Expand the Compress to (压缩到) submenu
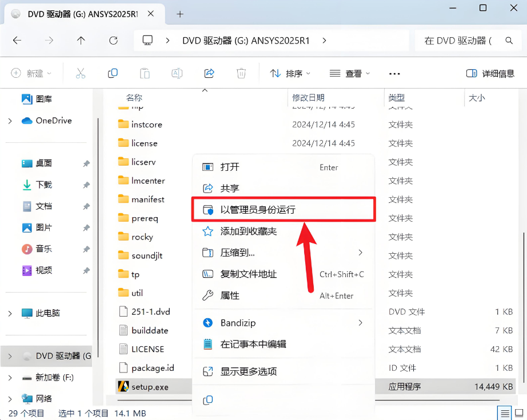This screenshot has height=420, width=527. (x=360, y=253)
